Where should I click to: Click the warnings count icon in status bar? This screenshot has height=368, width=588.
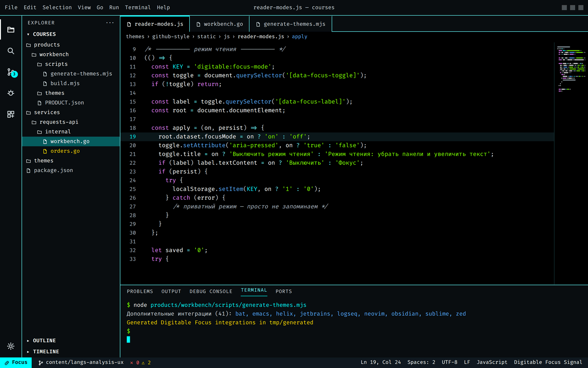coord(143,362)
